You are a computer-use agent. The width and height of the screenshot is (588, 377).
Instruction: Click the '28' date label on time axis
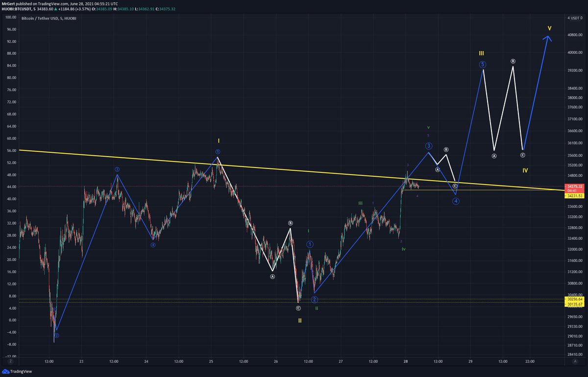pyautogui.click(x=405, y=361)
